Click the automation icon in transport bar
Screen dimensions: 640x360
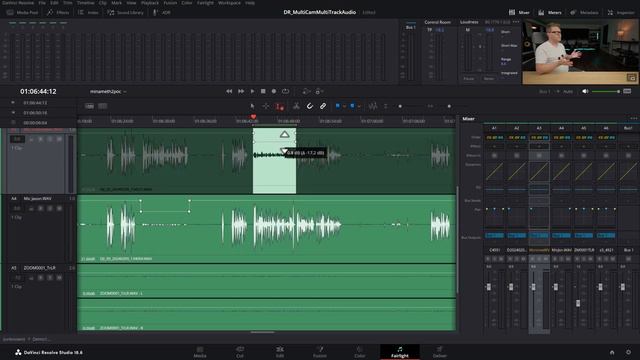coord(306,91)
